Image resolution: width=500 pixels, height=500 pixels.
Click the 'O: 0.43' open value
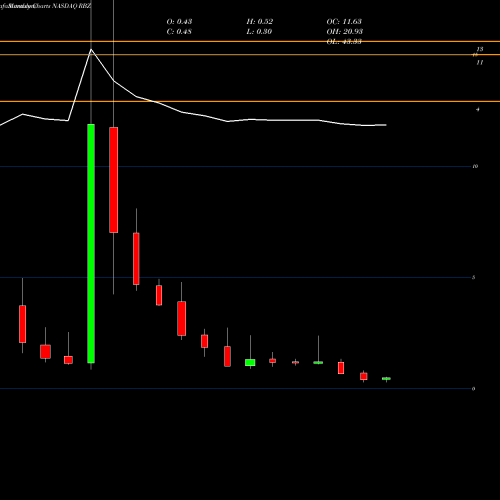(179, 21)
